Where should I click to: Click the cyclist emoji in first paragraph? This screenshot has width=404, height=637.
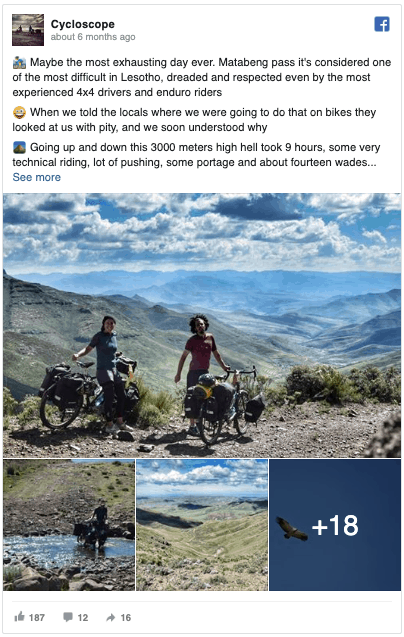coord(19,63)
